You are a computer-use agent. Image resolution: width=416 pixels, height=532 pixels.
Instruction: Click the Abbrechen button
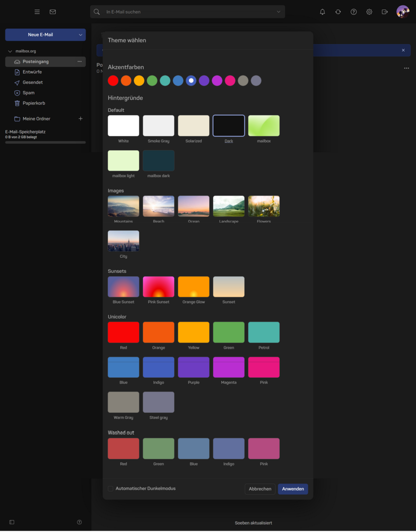[x=260, y=489]
